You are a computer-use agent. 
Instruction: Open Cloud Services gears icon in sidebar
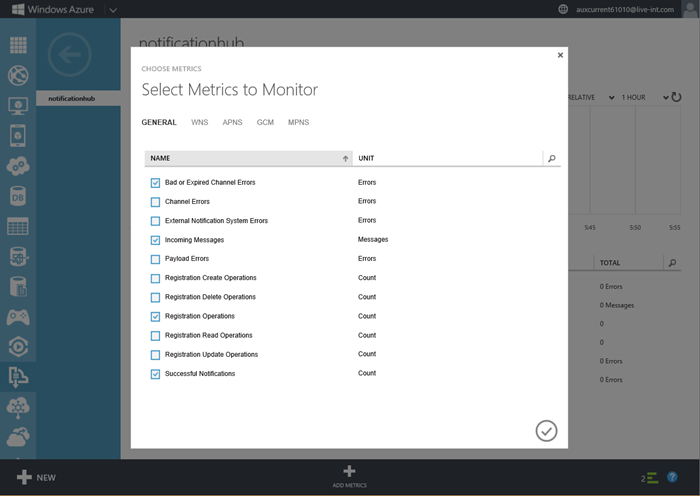coord(18,166)
